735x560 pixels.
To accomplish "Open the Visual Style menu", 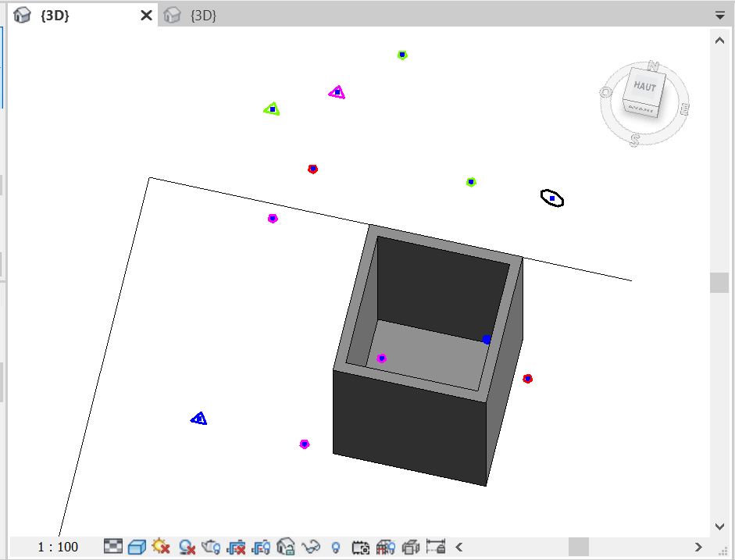I will [137, 547].
